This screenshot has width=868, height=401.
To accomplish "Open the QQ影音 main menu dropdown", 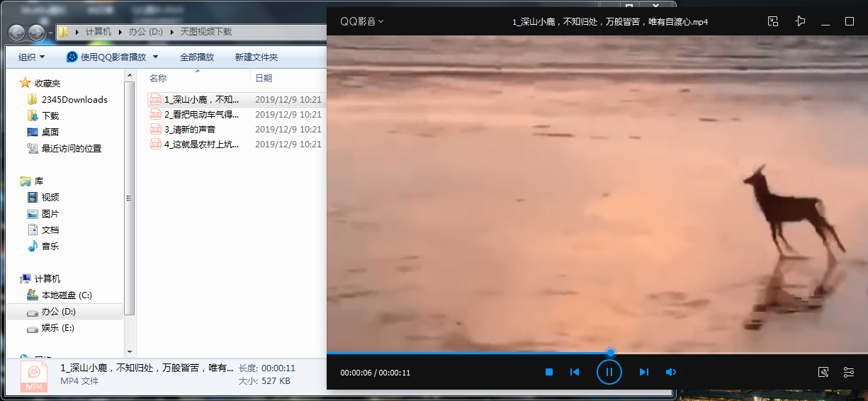I will coord(362,21).
